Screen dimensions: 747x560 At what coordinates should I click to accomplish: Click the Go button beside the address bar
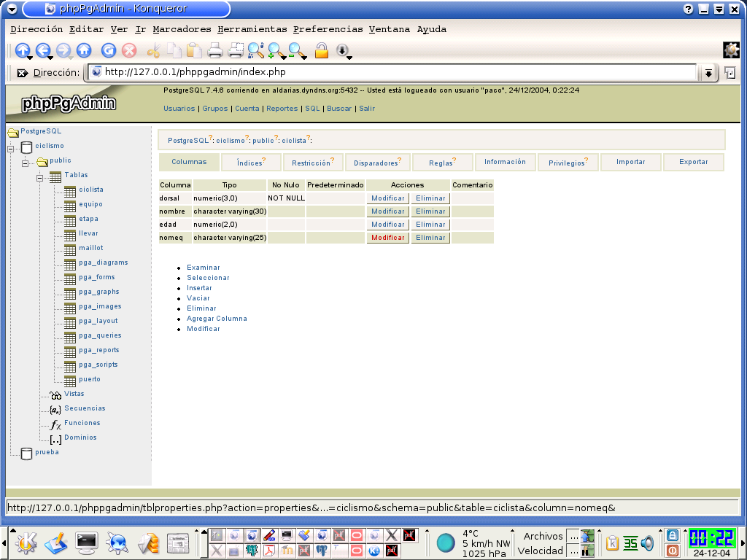pyautogui.click(x=729, y=72)
